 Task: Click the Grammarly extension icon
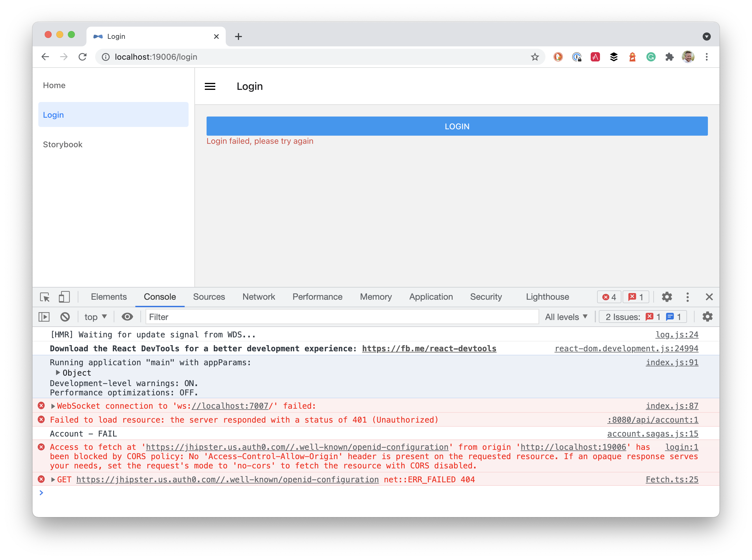650,57
